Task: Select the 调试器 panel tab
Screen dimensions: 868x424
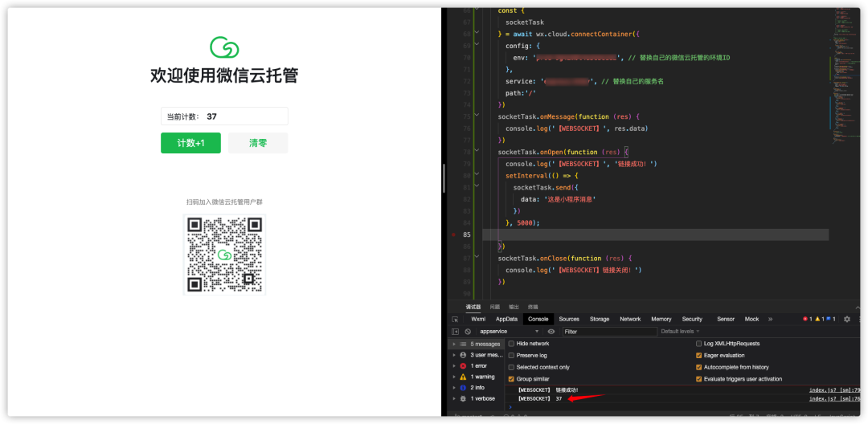Action: click(x=473, y=307)
